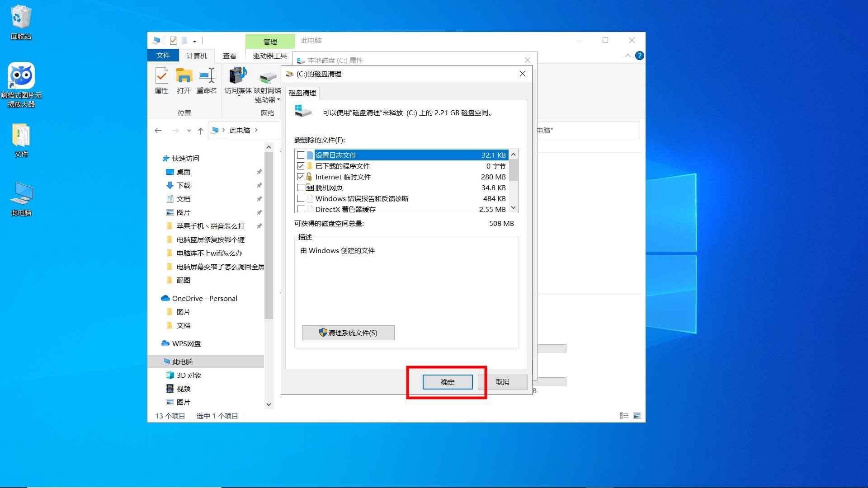Open the Quick Access Toolbar customize dropdown
This screenshot has width=868, height=488.
click(x=194, y=41)
